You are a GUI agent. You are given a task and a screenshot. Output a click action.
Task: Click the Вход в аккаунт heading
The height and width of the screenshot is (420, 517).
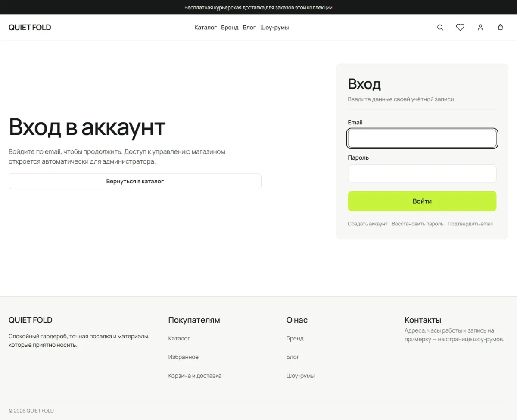(87, 127)
